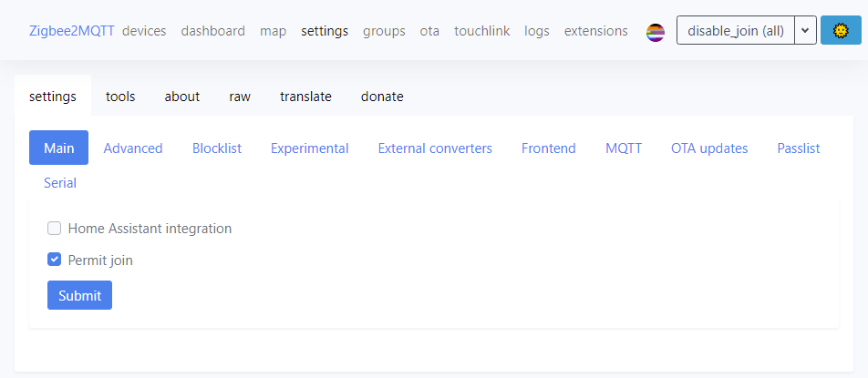Open the touchlink page
The width and height of the screenshot is (868, 378).
pyautogui.click(x=481, y=31)
